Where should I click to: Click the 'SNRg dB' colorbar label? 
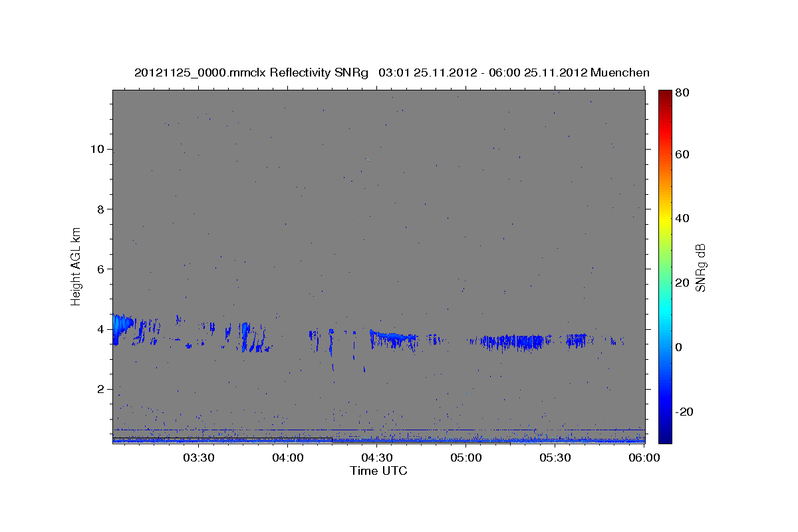pyautogui.click(x=700, y=267)
